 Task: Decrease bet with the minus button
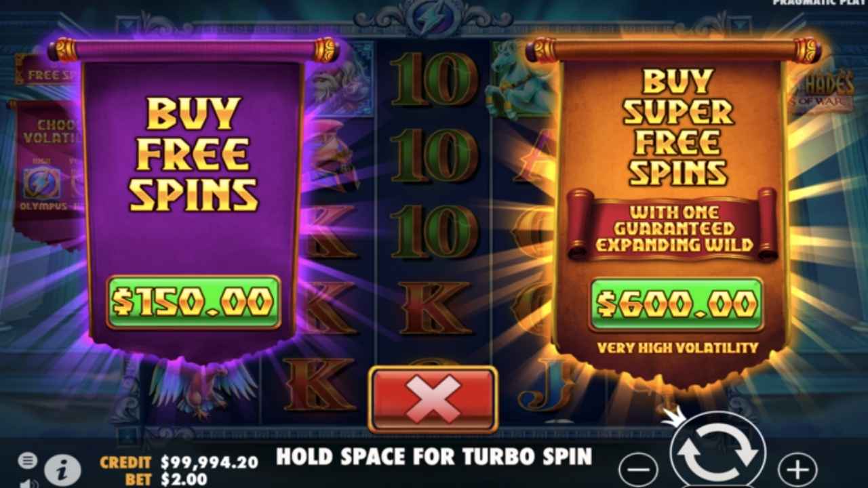tap(638, 469)
